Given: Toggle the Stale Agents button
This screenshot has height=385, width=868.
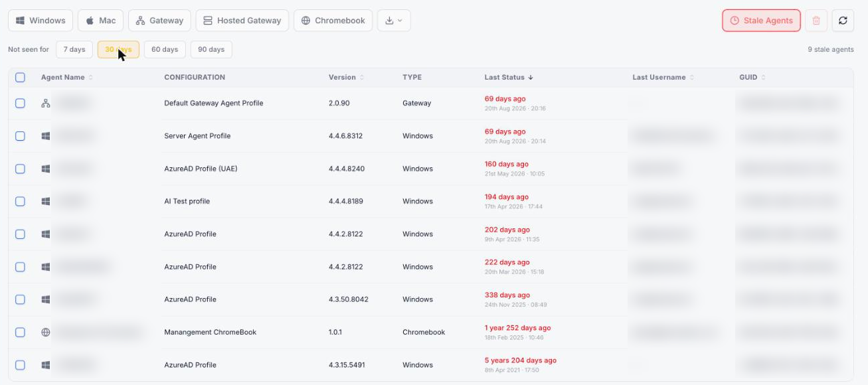Looking at the screenshot, I should click(x=761, y=21).
